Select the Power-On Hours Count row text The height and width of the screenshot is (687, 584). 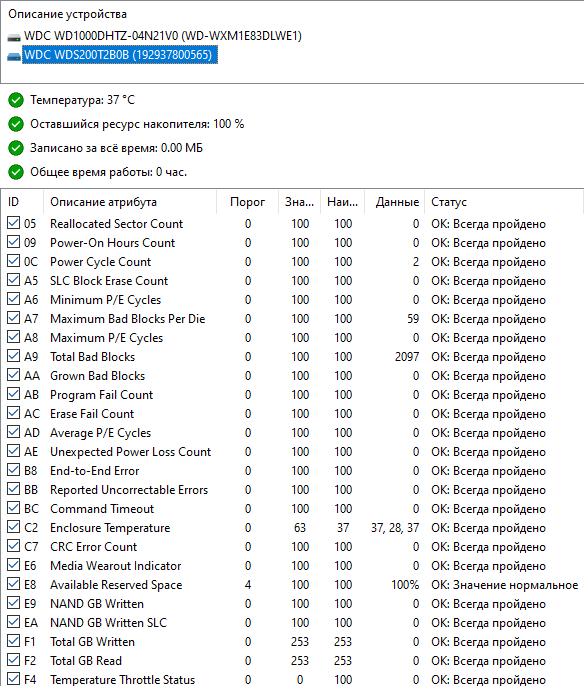pyautogui.click(x=112, y=243)
